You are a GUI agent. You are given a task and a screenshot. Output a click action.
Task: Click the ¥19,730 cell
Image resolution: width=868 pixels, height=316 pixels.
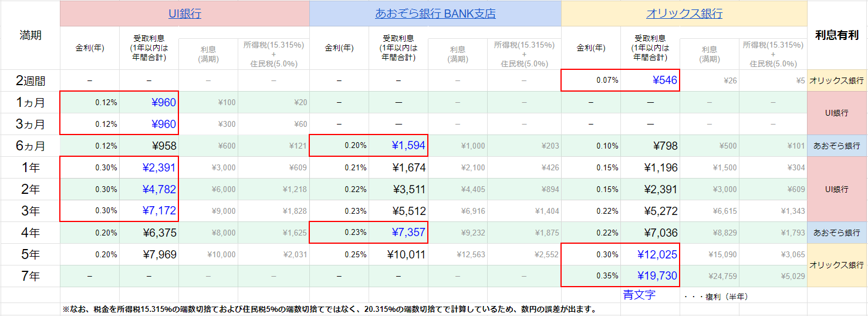coord(650,276)
